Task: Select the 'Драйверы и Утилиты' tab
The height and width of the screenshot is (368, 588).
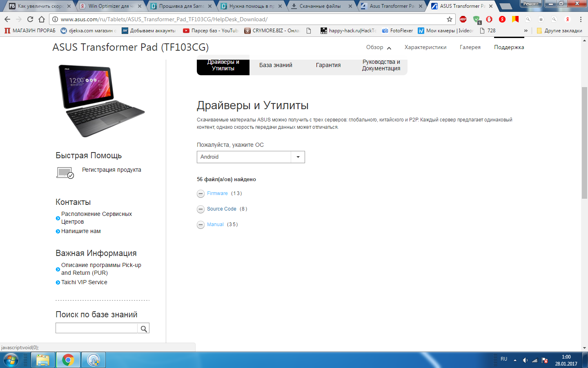Action: (x=223, y=65)
